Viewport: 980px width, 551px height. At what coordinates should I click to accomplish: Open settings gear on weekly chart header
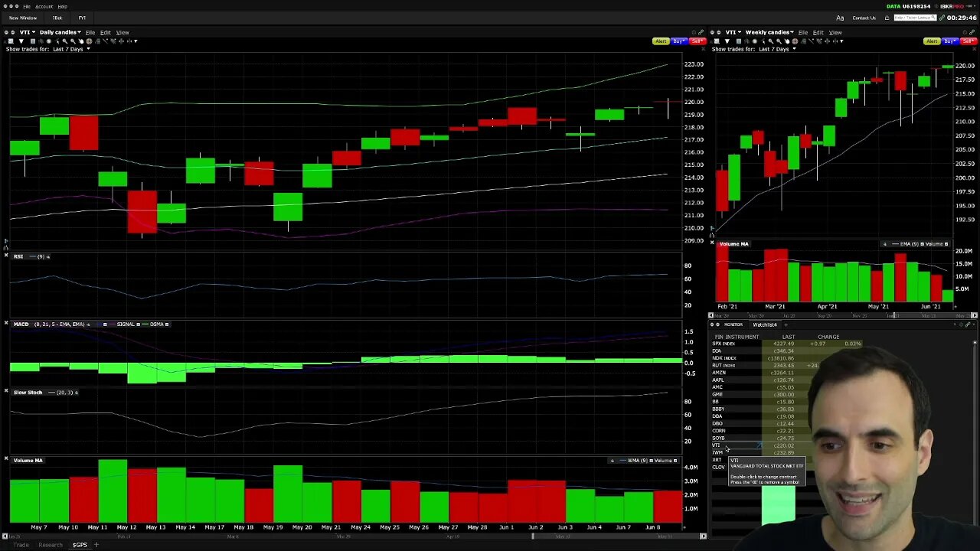click(965, 32)
